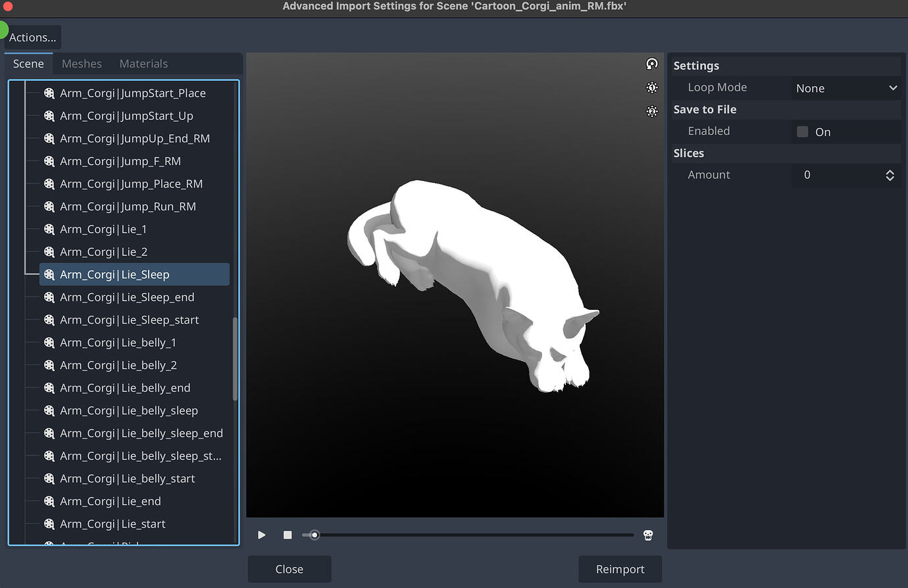Toggle preview light 2 in the viewport
The height and width of the screenshot is (588, 908).
(x=651, y=111)
